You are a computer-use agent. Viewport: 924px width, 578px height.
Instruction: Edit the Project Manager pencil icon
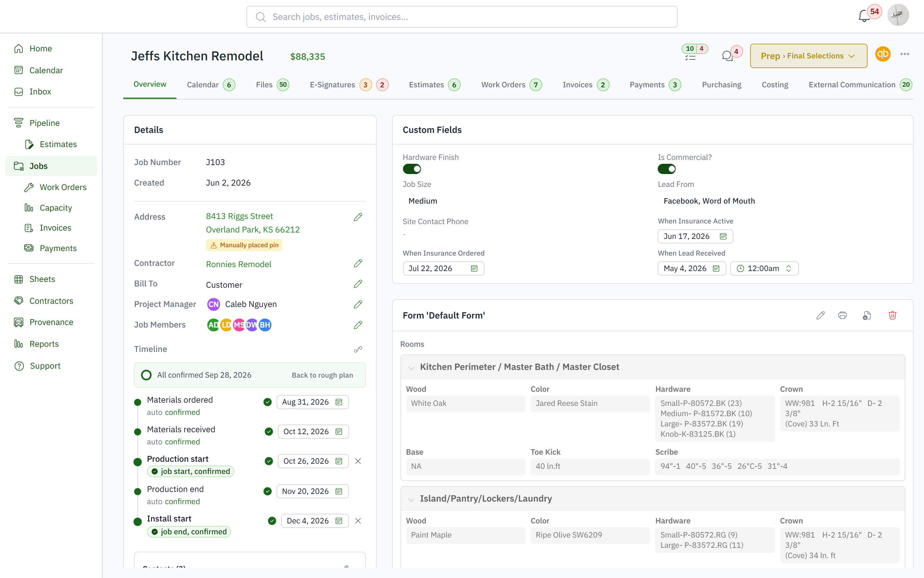point(358,304)
